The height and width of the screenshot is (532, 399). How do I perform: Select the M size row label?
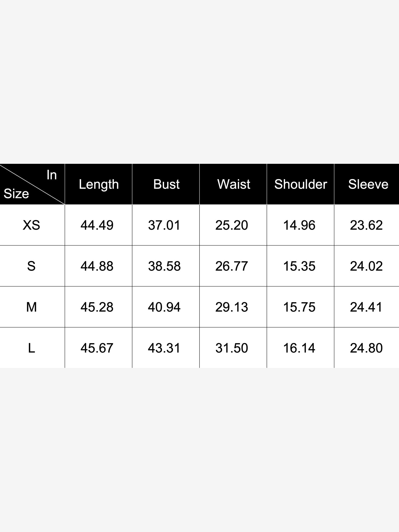pos(31,307)
